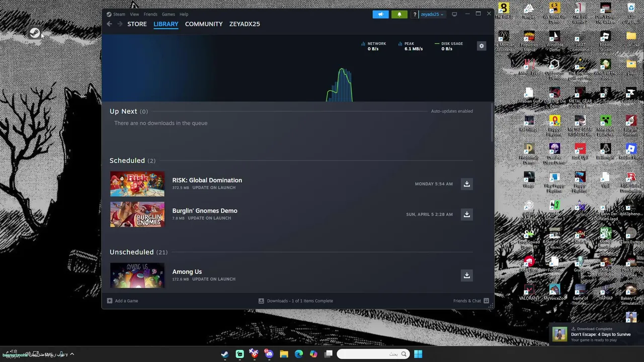
Task: Open the Help menu
Action: 184,14
